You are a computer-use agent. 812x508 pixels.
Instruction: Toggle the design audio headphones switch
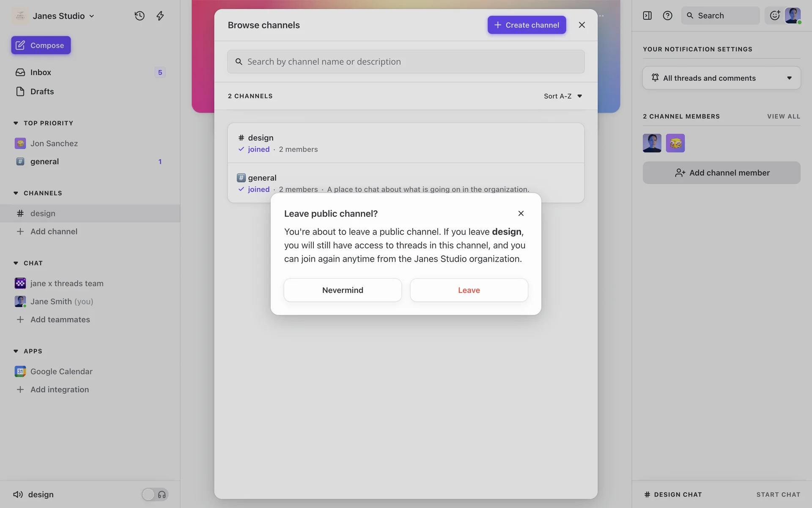(155, 494)
